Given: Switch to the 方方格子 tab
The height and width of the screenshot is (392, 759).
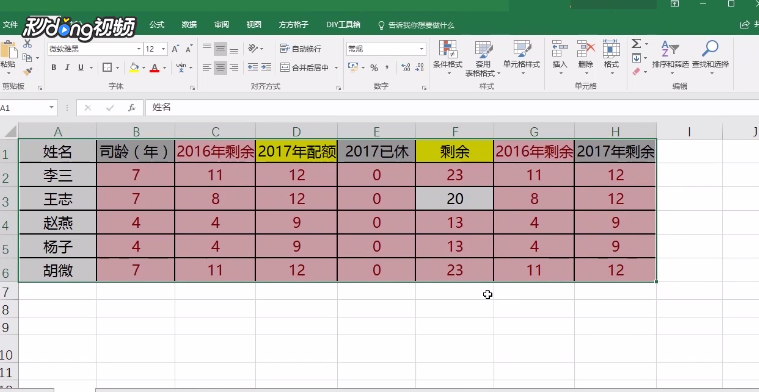Looking at the screenshot, I should click(294, 25).
